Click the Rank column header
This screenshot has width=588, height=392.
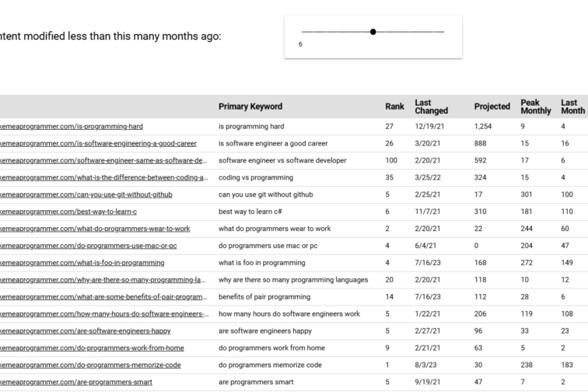tap(394, 107)
